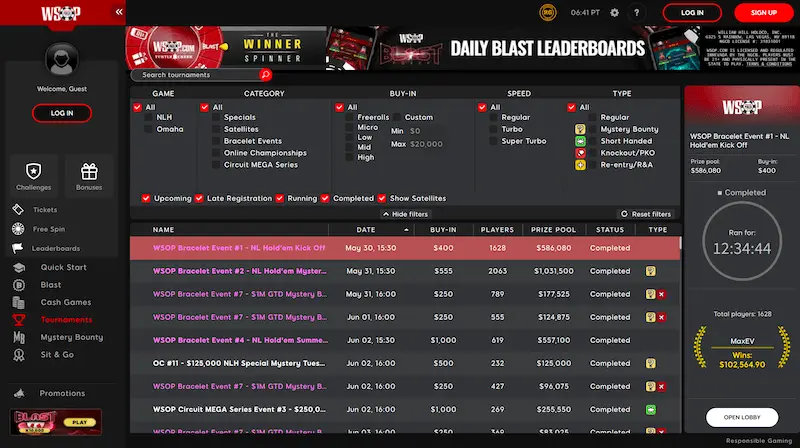Select WSOP Circuit MEGA Series Event #3
The width and height of the screenshot is (800, 448).
[405, 409]
